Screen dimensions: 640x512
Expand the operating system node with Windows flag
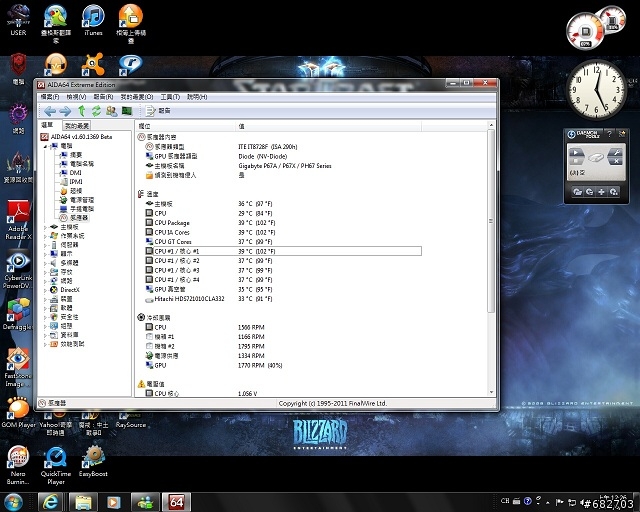[x=45, y=236]
